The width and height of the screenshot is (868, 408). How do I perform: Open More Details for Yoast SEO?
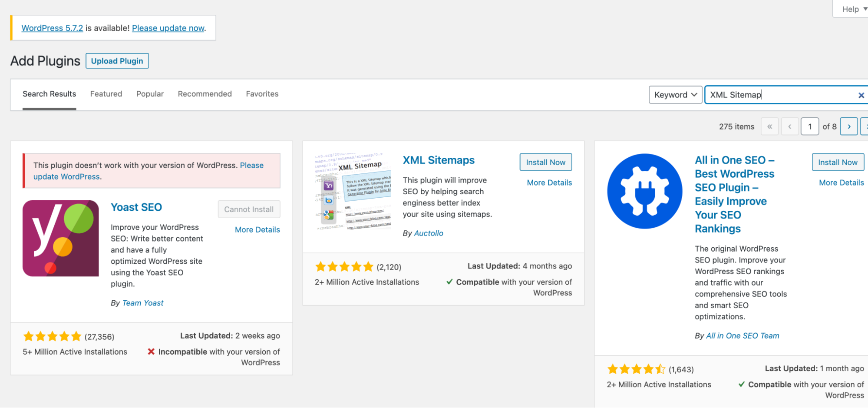tap(257, 229)
